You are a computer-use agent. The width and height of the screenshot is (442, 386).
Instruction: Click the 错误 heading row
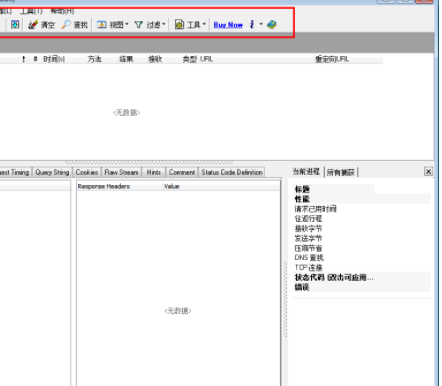pos(362,287)
